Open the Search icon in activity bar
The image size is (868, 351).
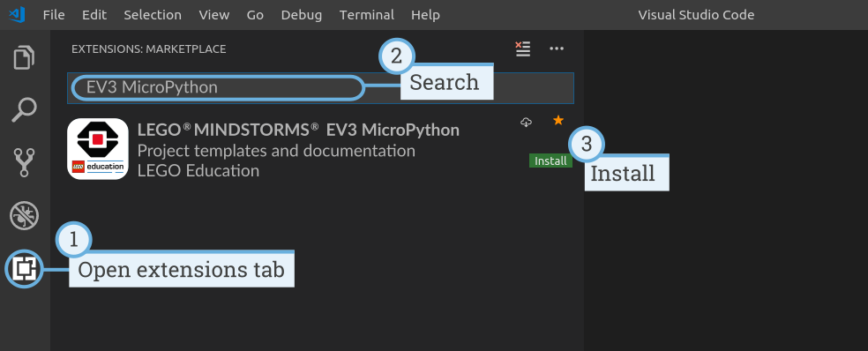point(25,109)
